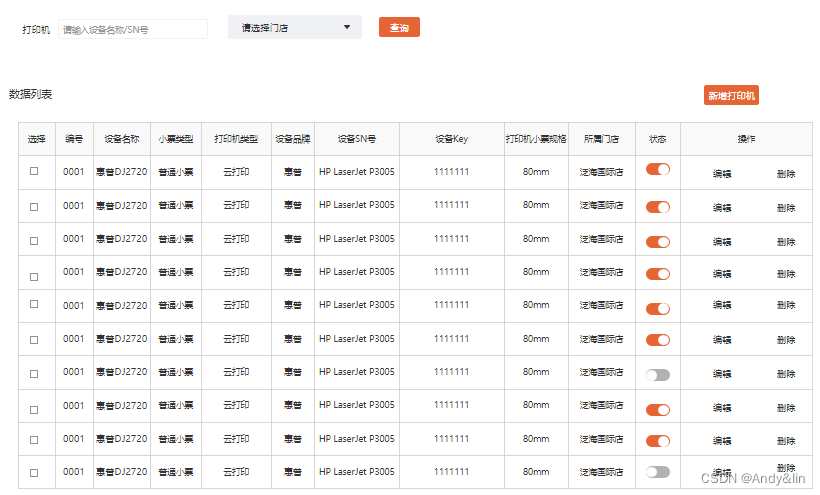
Task: Click the 数据列表 section title
Action: 30,94
